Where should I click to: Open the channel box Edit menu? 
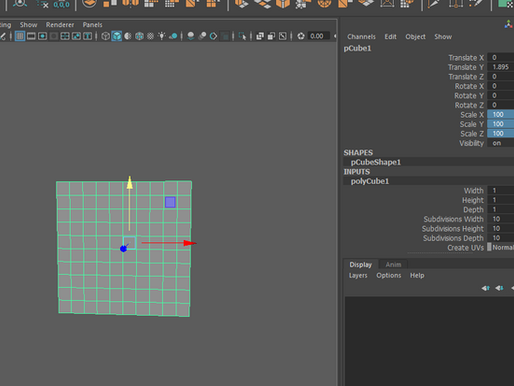click(x=390, y=37)
